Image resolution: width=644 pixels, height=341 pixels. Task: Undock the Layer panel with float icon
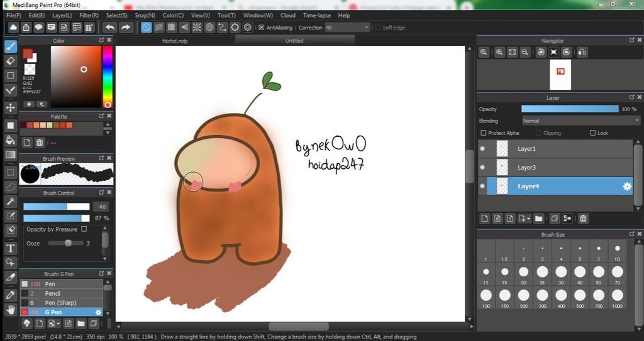click(x=631, y=97)
